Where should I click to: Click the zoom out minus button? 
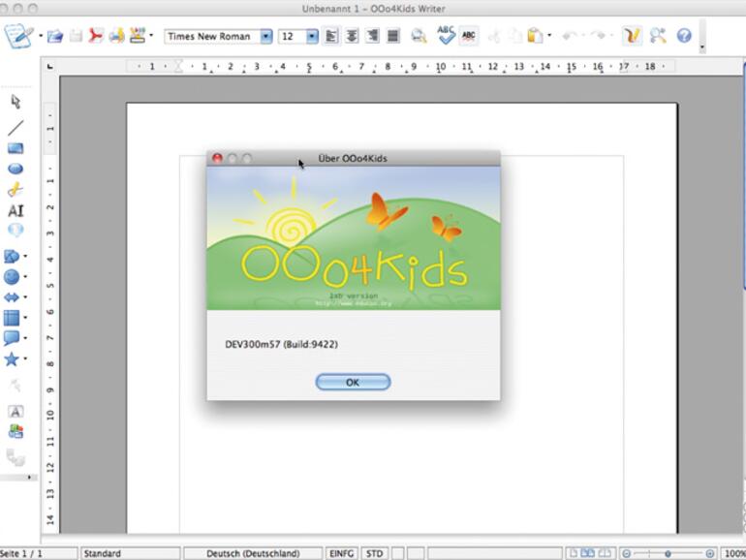click(627, 554)
